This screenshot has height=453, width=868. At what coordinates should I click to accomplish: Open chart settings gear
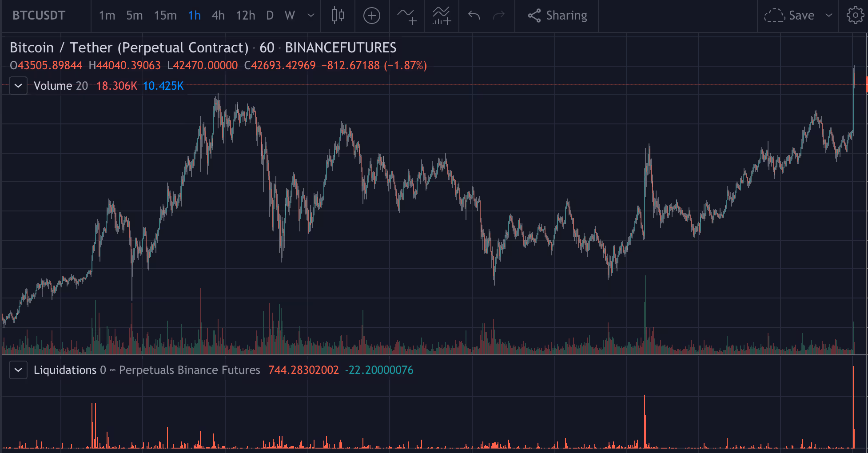point(855,16)
